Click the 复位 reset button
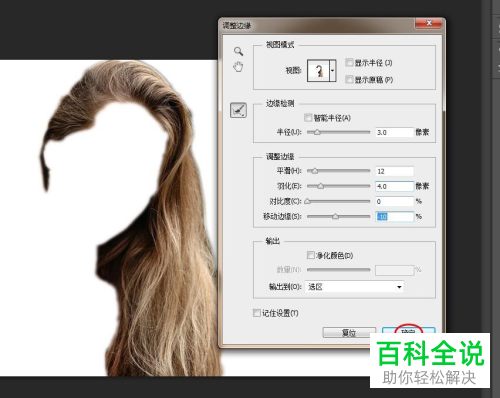The height and width of the screenshot is (398, 500). [x=349, y=332]
